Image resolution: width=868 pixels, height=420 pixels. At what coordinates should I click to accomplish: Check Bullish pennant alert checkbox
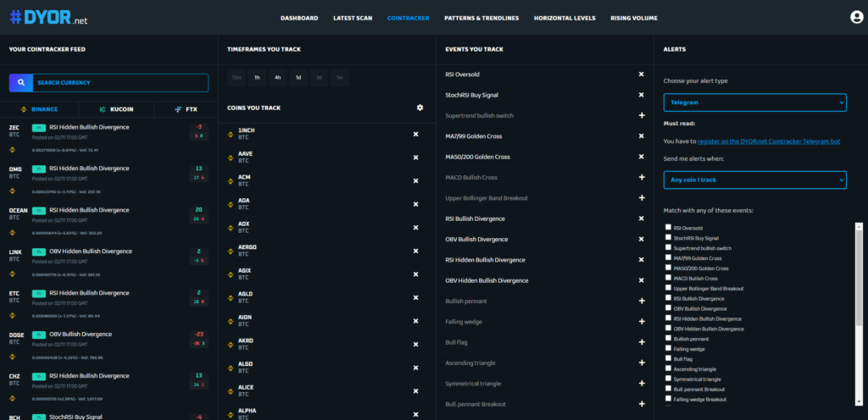click(x=668, y=338)
